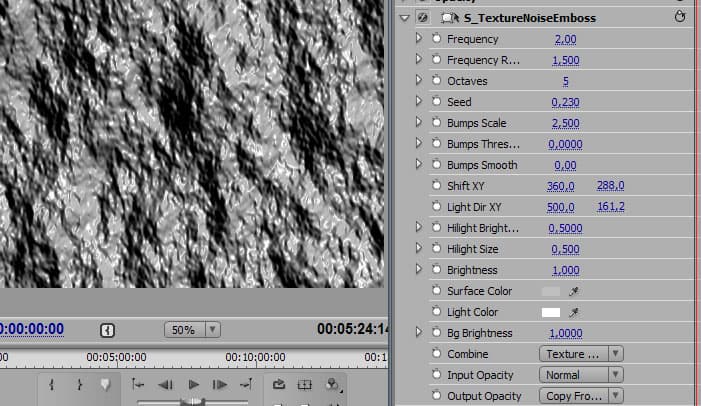Collapse the S_TextureNoiseEmboss effect group
Viewport: 701px width, 406px height.
[404, 18]
